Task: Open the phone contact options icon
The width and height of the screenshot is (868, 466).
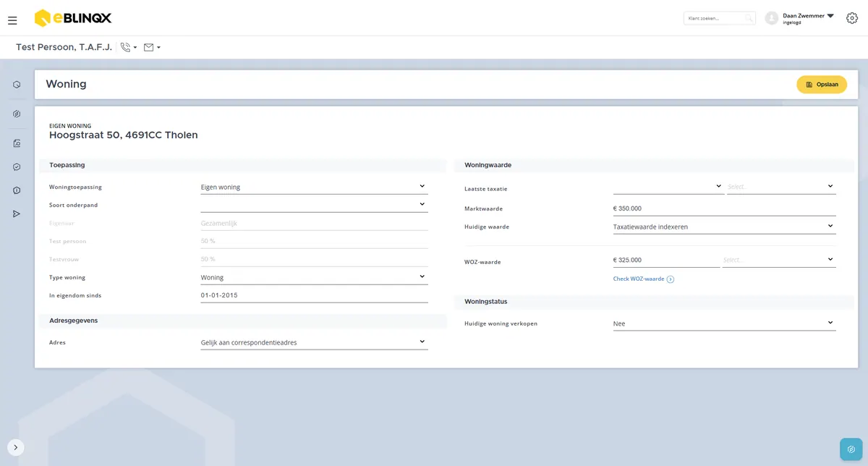Action: pyautogui.click(x=126, y=48)
